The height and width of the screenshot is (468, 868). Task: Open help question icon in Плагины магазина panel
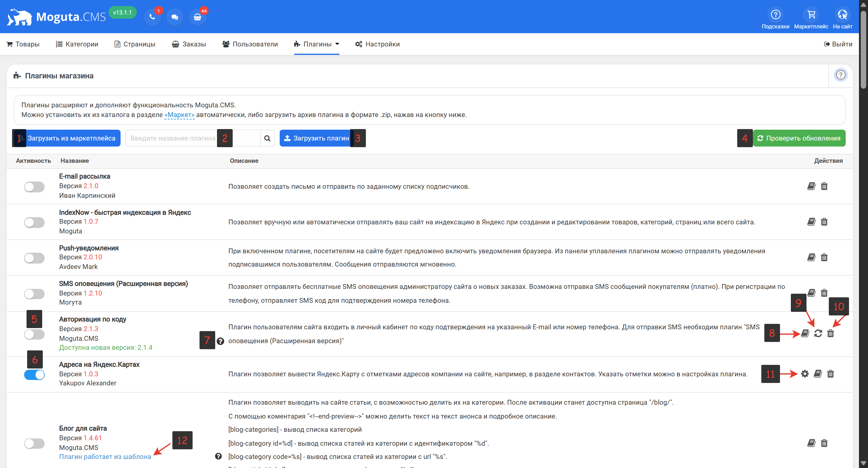click(x=840, y=75)
